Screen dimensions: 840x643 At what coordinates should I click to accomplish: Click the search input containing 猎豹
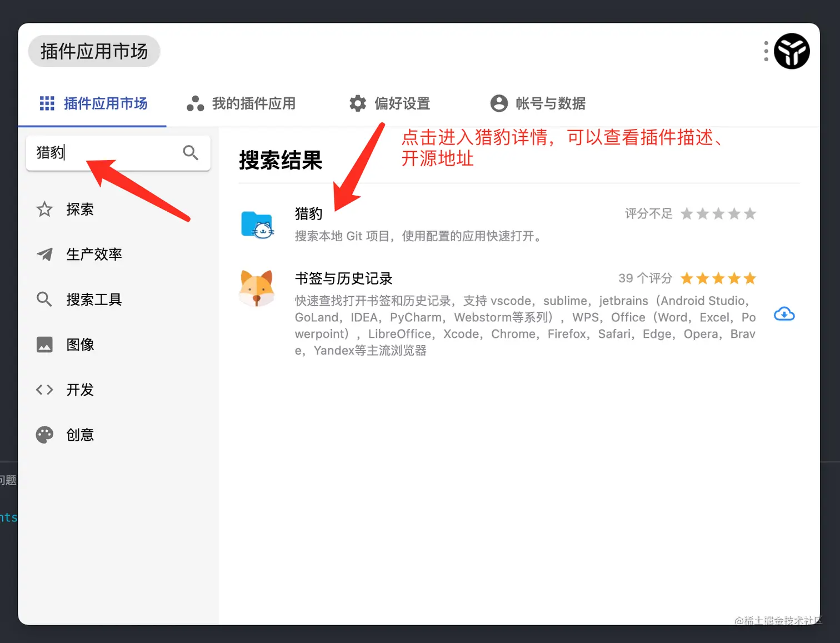point(118,153)
